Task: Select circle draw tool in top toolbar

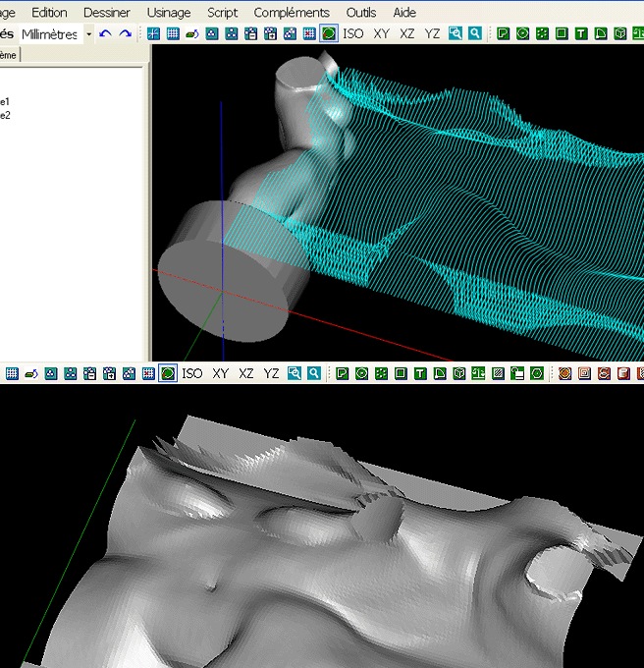Action: pos(522,33)
